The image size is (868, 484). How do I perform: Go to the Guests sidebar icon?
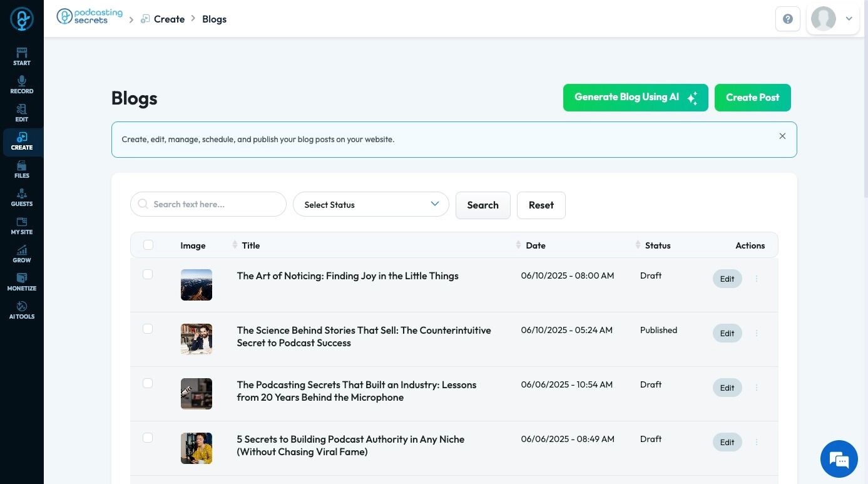pyautogui.click(x=21, y=197)
